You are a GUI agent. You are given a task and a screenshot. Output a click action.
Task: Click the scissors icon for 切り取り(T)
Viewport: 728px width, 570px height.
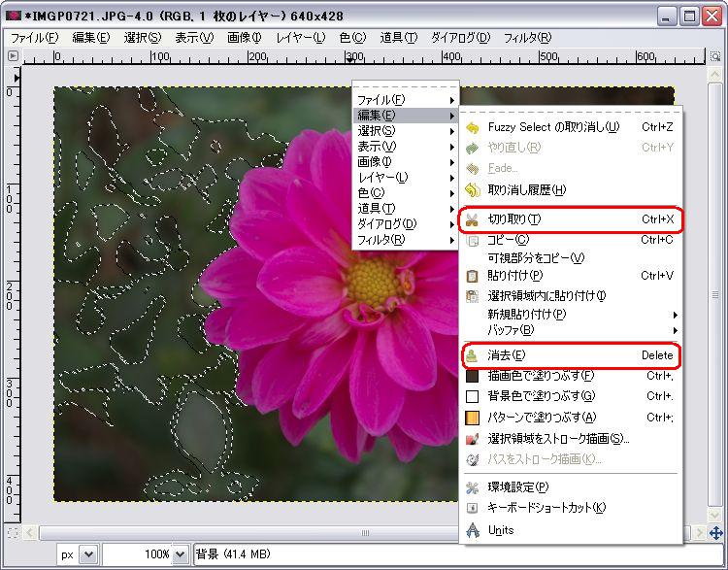pyautogui.click(x=472, y=219)
